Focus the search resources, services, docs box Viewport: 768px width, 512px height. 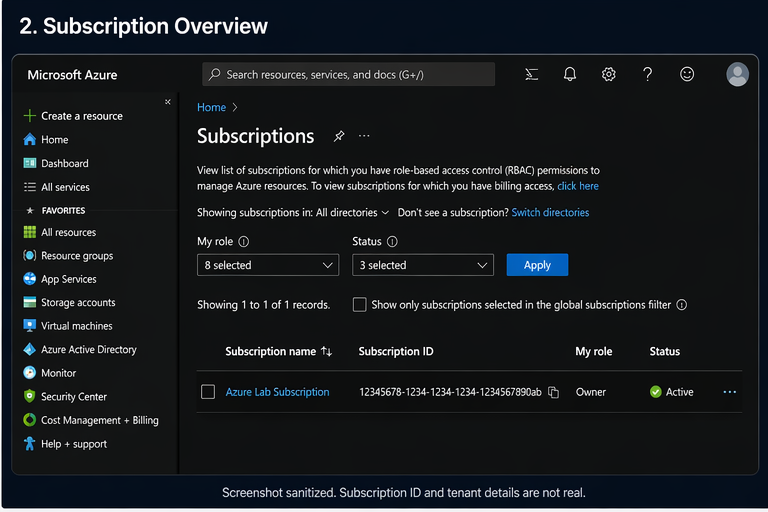[x=348, y=74]
